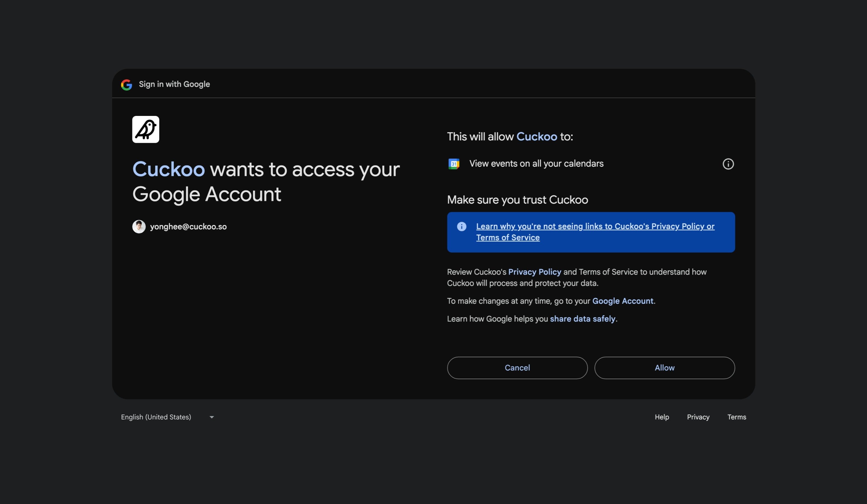867x504 pixels.
Task: Open Cuckoo's Privacy Policy link
Action: [535, 272]
